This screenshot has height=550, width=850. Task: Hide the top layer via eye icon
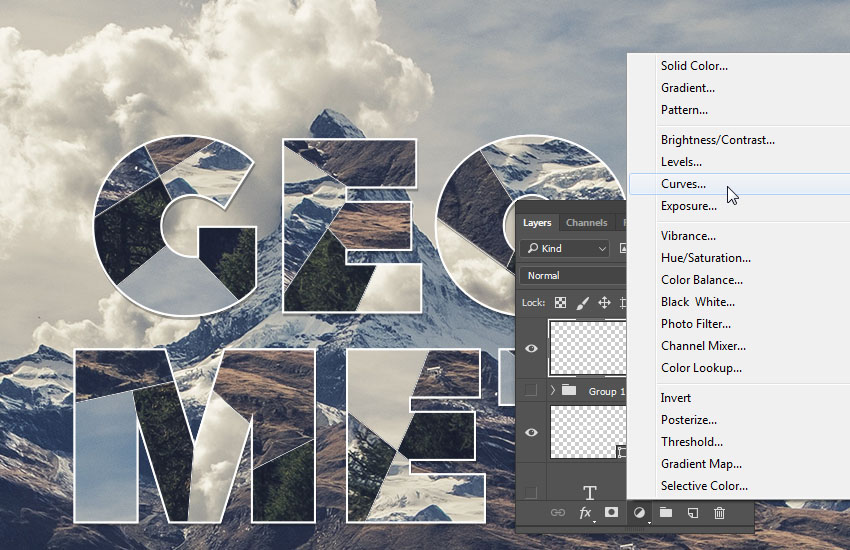(531, 348)
